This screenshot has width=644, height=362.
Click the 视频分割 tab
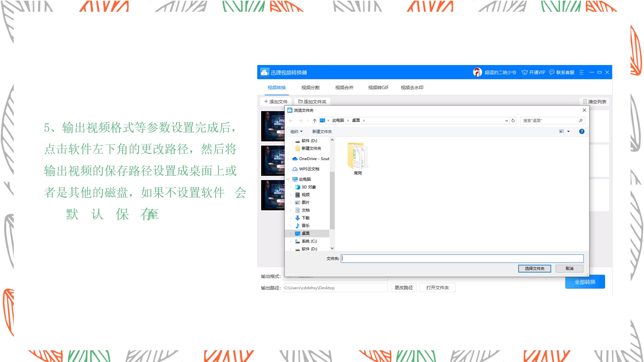310,87
